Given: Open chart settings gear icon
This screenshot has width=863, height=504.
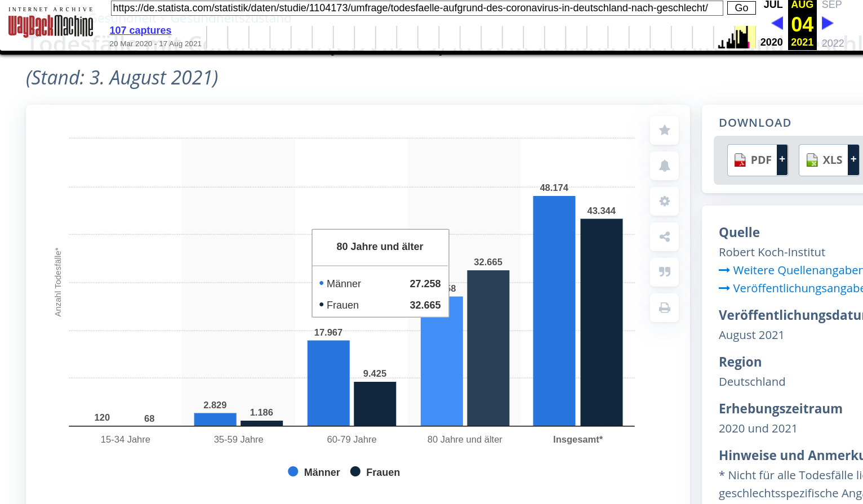Looking at the screenshot, I should tap(664, 201).
